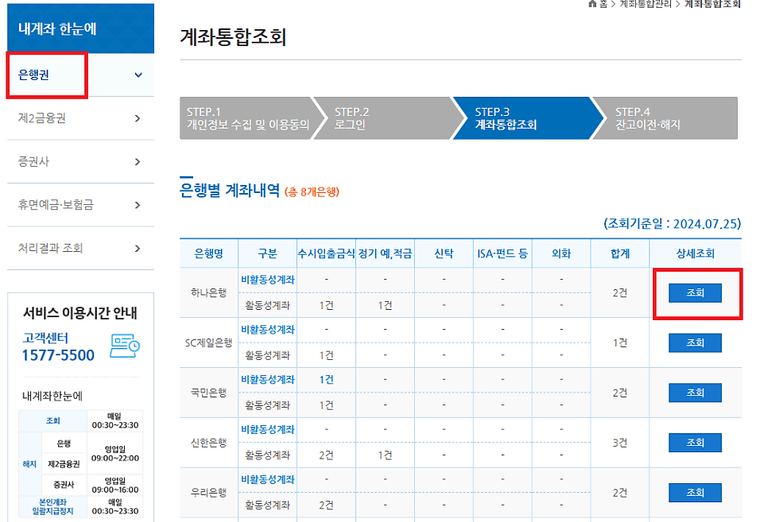Click the 조회 button for SC제일은행
This screenshot has height=522, width=768.
point(695,343)
